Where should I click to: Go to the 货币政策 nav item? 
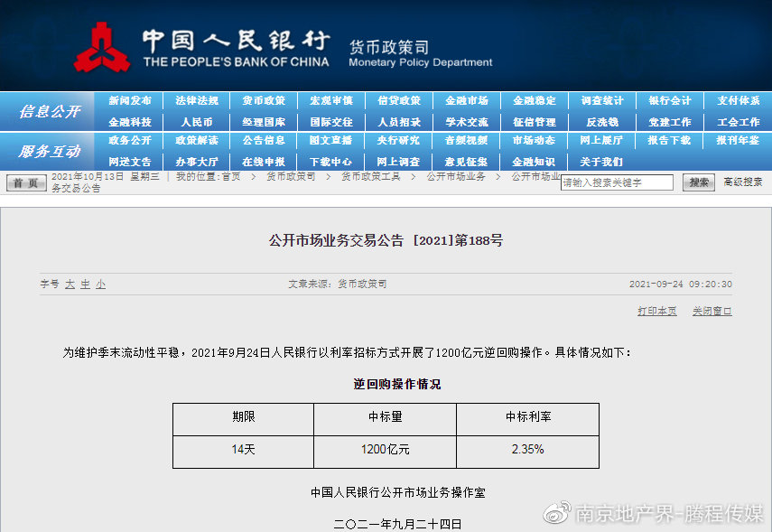[x=264, y=100]
